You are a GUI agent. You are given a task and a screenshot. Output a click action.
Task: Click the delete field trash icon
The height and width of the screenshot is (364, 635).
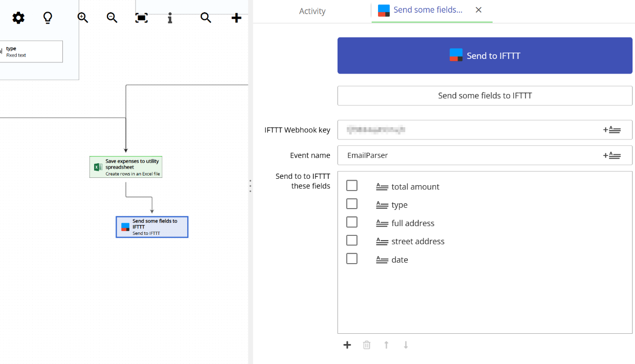(x=367, y=345)
